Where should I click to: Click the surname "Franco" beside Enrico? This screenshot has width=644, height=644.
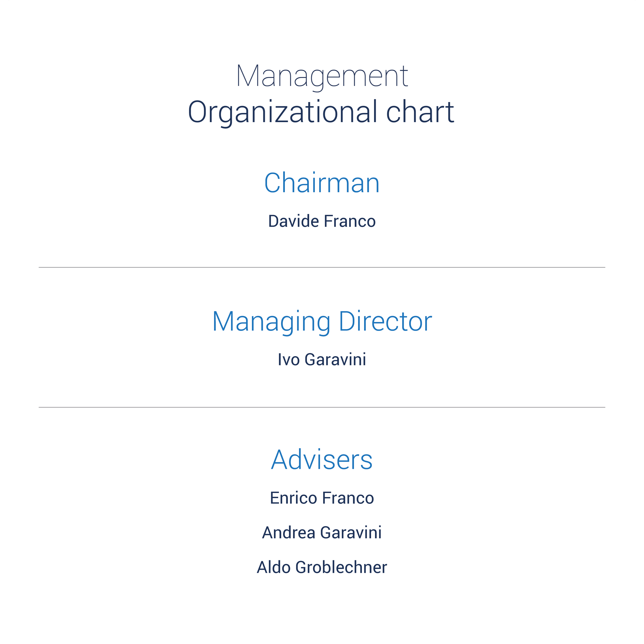tap(348, 498)
